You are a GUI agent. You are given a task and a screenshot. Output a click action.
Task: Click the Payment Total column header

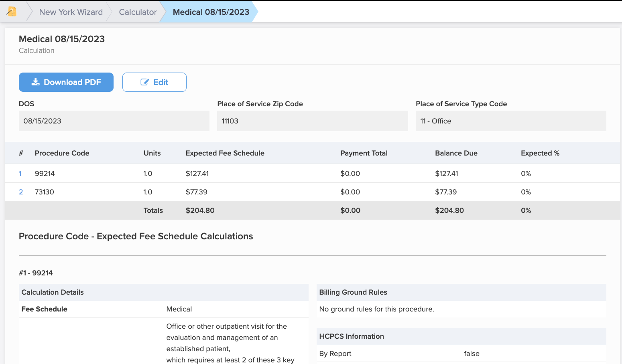pos(364,153)
